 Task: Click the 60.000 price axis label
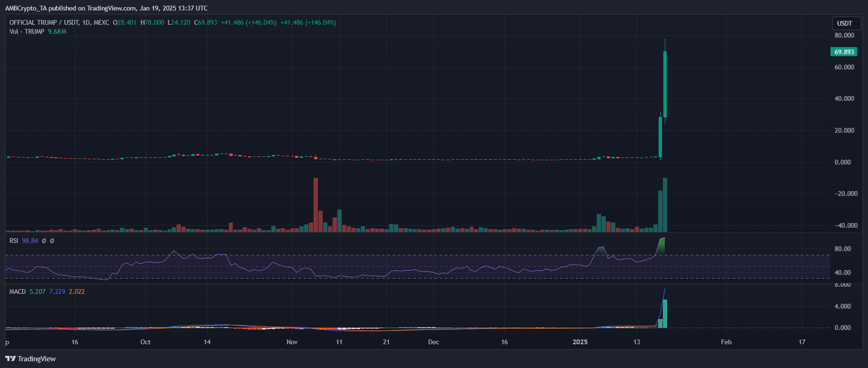(844, 67)
